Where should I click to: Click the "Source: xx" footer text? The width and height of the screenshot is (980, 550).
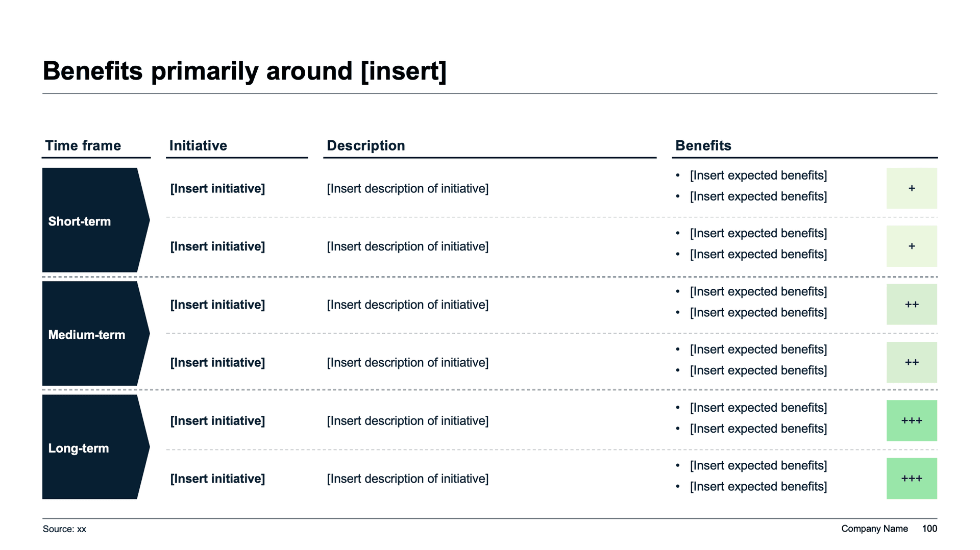pos(64,529)
